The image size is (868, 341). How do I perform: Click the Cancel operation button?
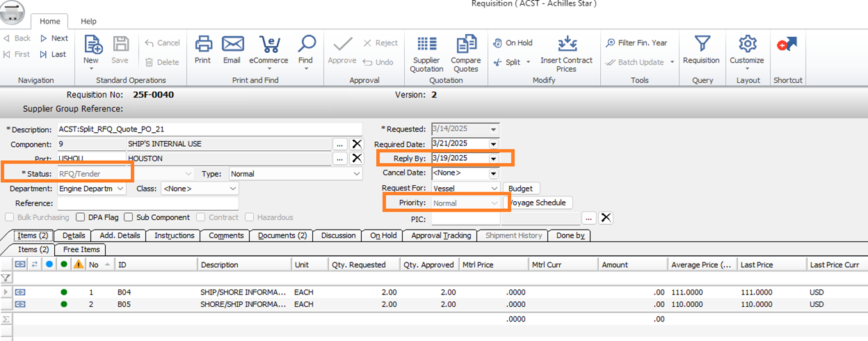[x=162, y=43]
